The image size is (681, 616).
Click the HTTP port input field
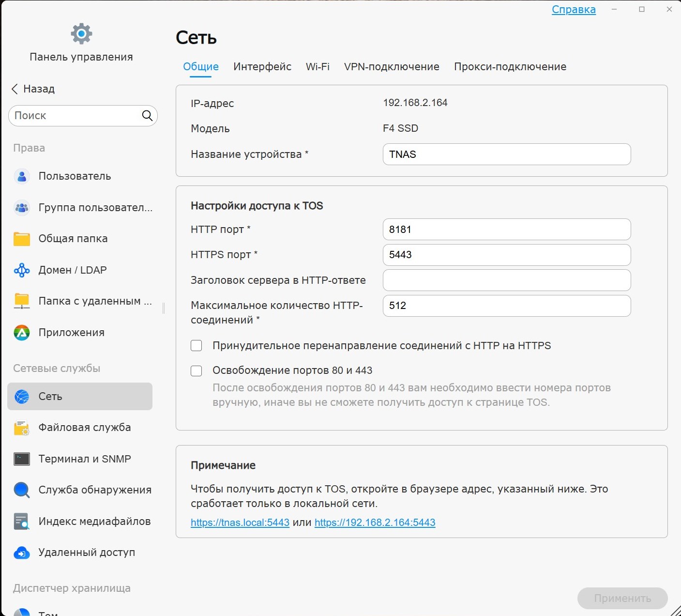506,230
